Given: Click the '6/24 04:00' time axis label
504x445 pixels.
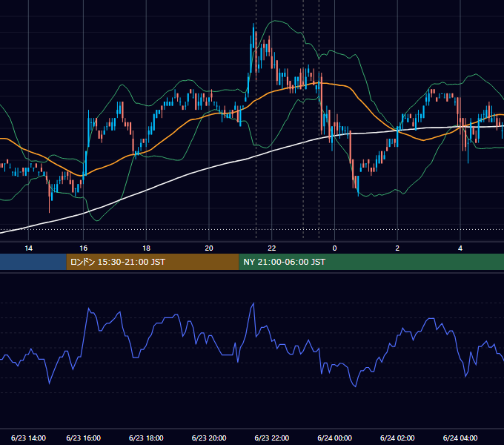Looking at the screenshot, I should (460, 438).
